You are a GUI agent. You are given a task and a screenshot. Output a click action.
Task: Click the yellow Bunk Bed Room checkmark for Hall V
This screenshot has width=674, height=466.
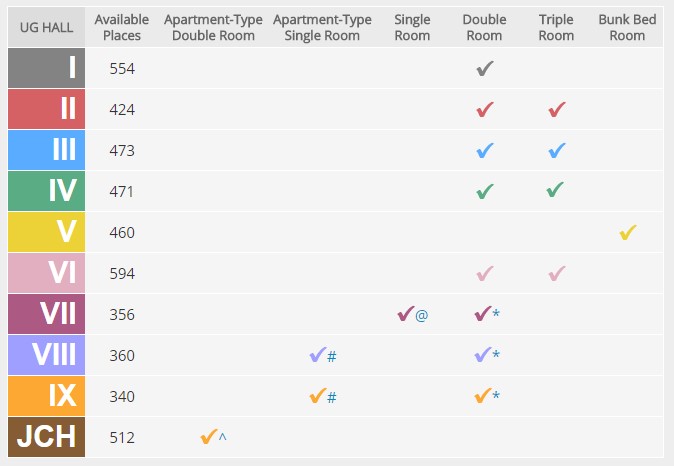[x=628, y=232]
